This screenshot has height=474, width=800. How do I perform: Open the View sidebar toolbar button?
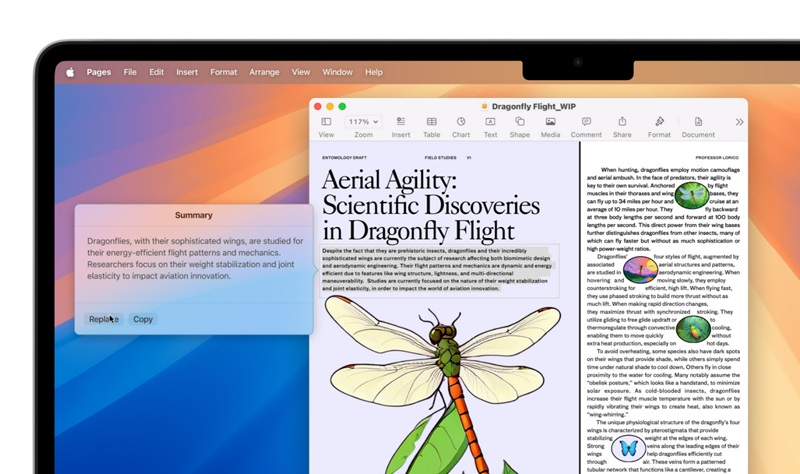pyautogui.click(x=326, y=121)
